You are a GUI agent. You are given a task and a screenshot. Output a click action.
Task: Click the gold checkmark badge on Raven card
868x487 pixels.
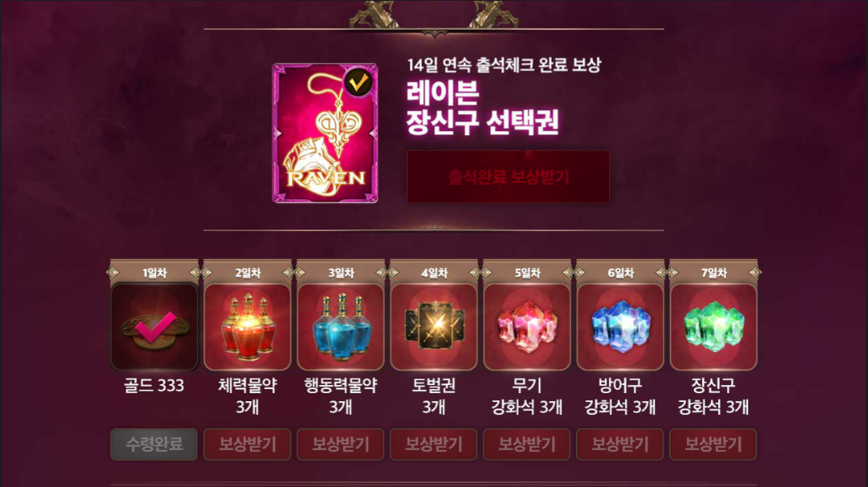point(358,83)
